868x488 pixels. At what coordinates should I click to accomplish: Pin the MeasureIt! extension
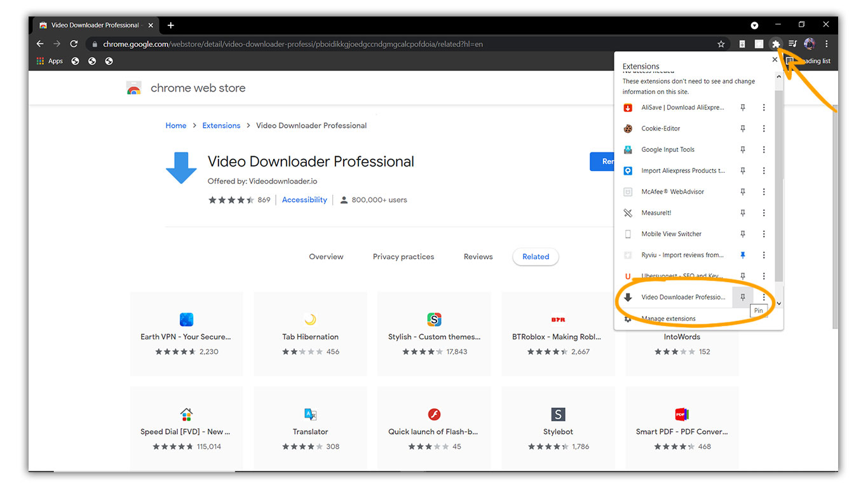pos(742,213)
